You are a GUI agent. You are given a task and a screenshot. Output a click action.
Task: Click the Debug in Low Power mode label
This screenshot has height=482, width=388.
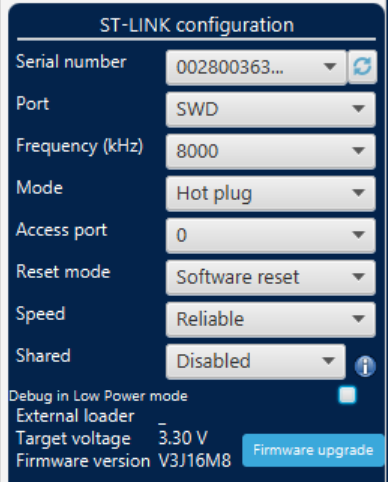(98, 396)
